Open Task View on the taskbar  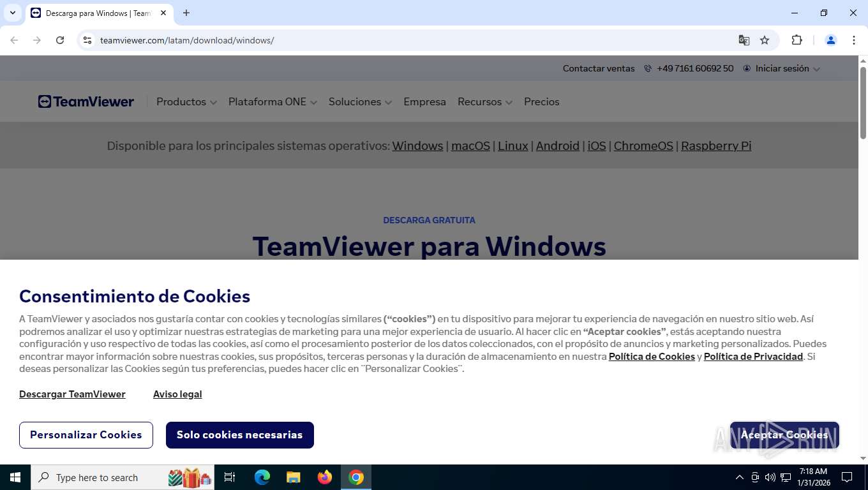click(x=230, y=477)
